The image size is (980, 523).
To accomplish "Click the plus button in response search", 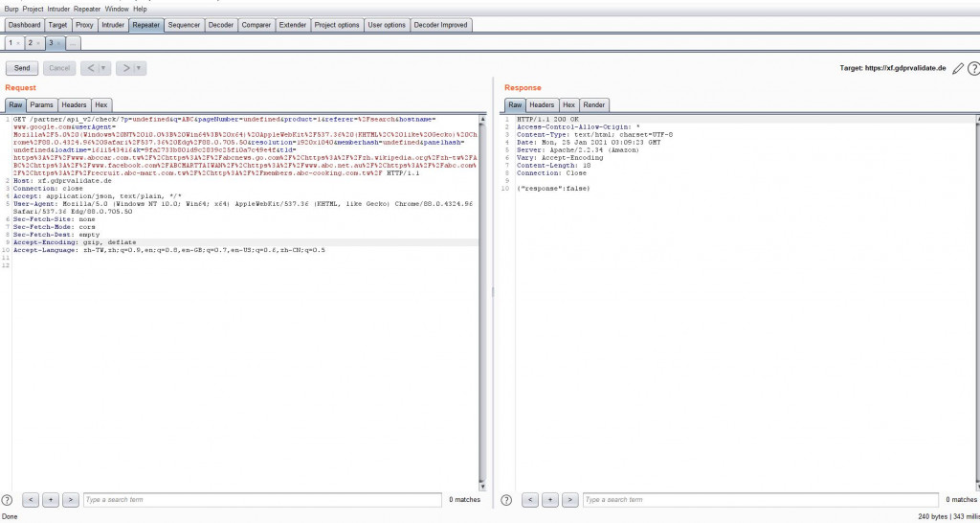I will [x=550, y=500].
